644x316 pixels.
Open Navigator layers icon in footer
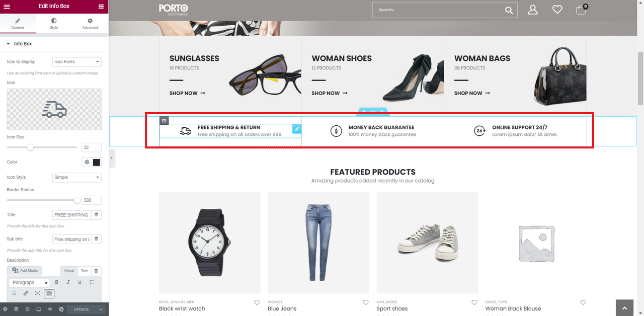[x=16, y=309]
